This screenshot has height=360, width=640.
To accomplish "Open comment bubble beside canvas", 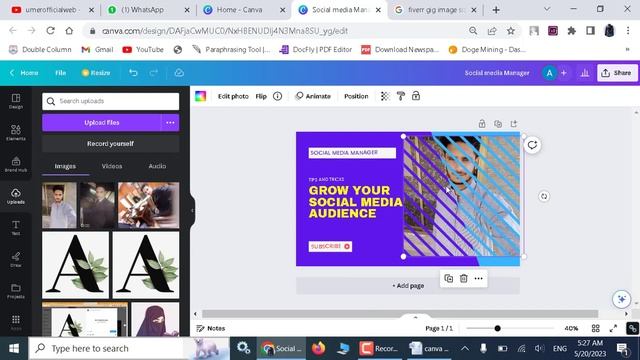I will click(532, 145).
